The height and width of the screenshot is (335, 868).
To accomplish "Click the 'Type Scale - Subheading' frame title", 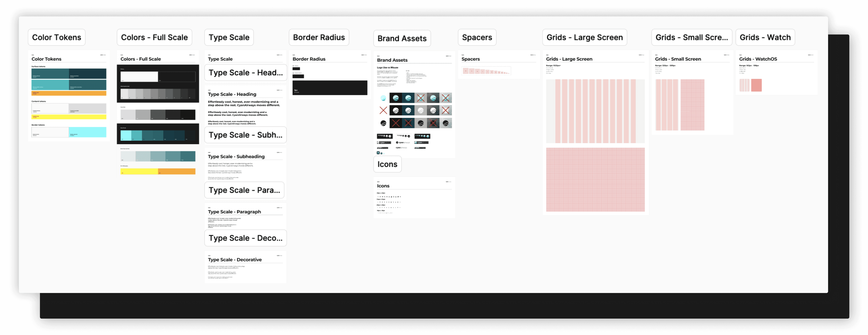I will [x=236, y=157].
